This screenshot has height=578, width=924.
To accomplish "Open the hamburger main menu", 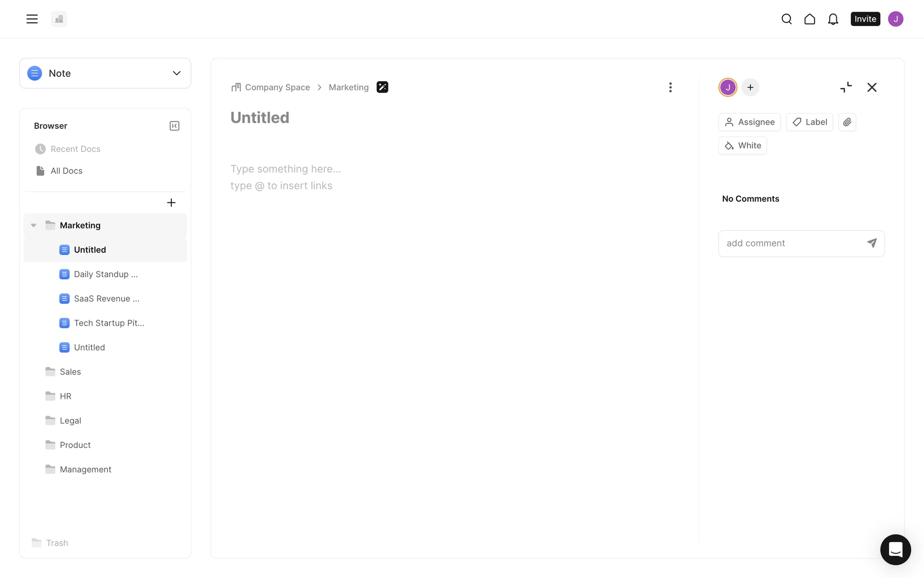I will click(32, 19).
